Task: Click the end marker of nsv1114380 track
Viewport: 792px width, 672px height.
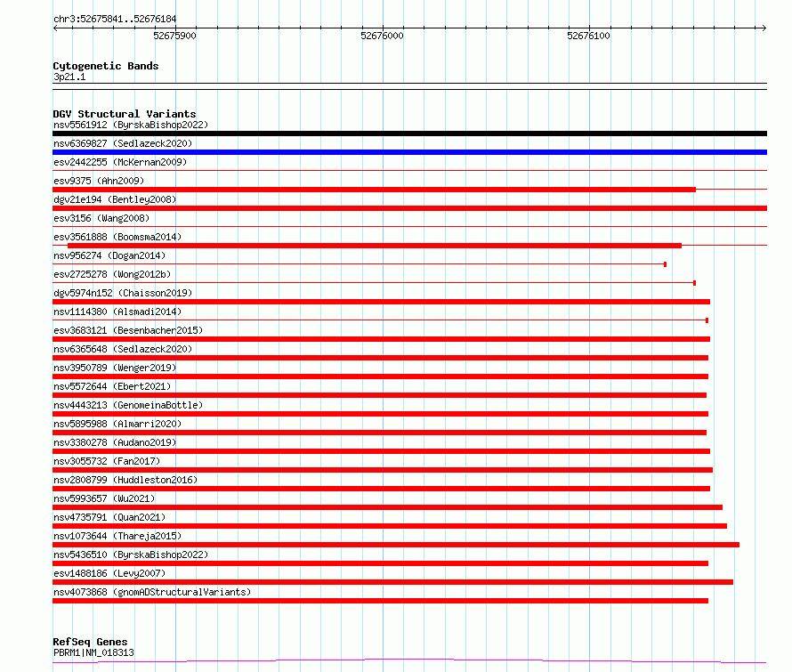Action: coord(707,320)
